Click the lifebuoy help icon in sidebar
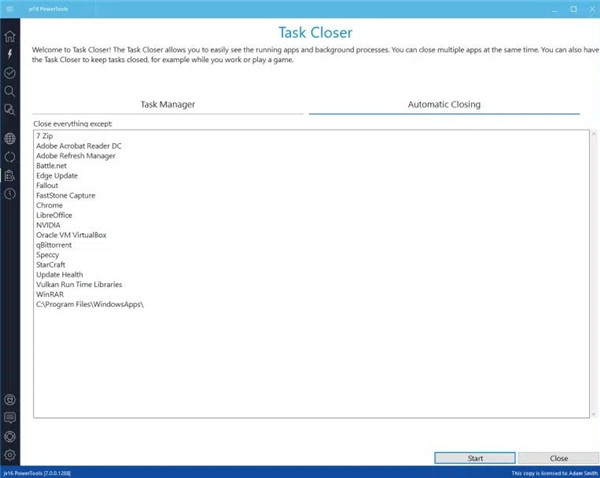Image resolution: width=600 pixels, height=478 pixels. point(9,436)
